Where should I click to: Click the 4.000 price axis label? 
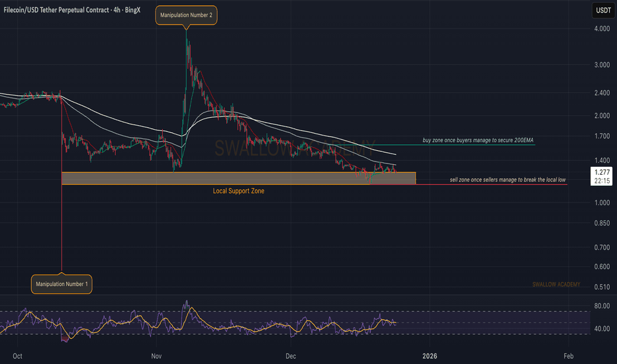[602, 29]
